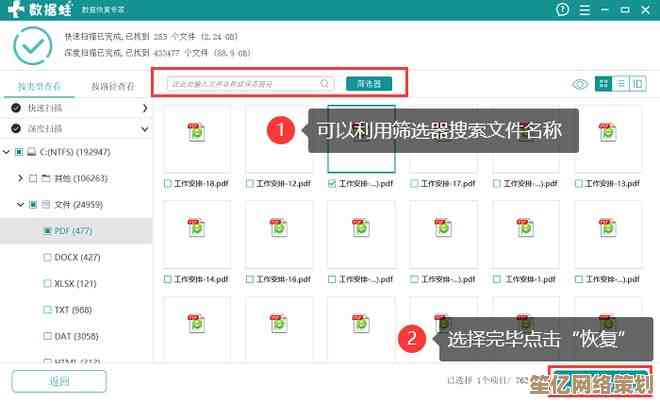
Task: Enable the XLSX (121) checkbox
Action: (x=47, y=283)
